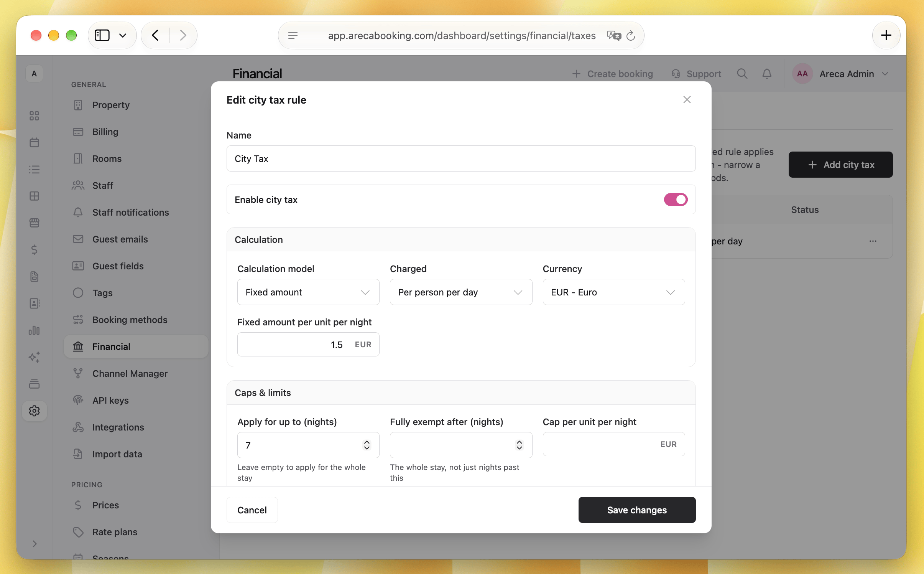The width and height of the screenshot is (924, 574).
Task: Click the Fully exempt after nights stepper
Action: pos(520,445)
